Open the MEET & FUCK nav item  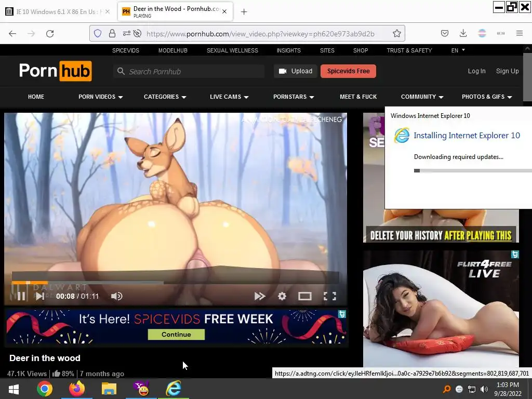tap(358, 97)
